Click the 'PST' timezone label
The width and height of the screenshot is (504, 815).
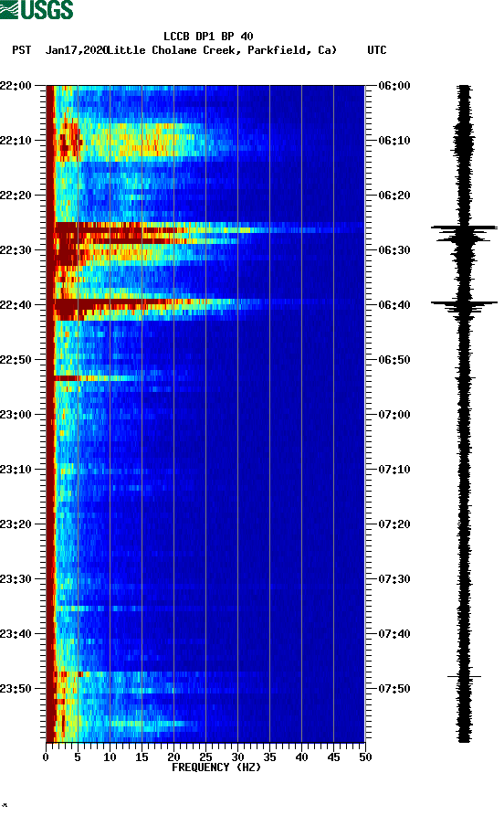(21, 50)
